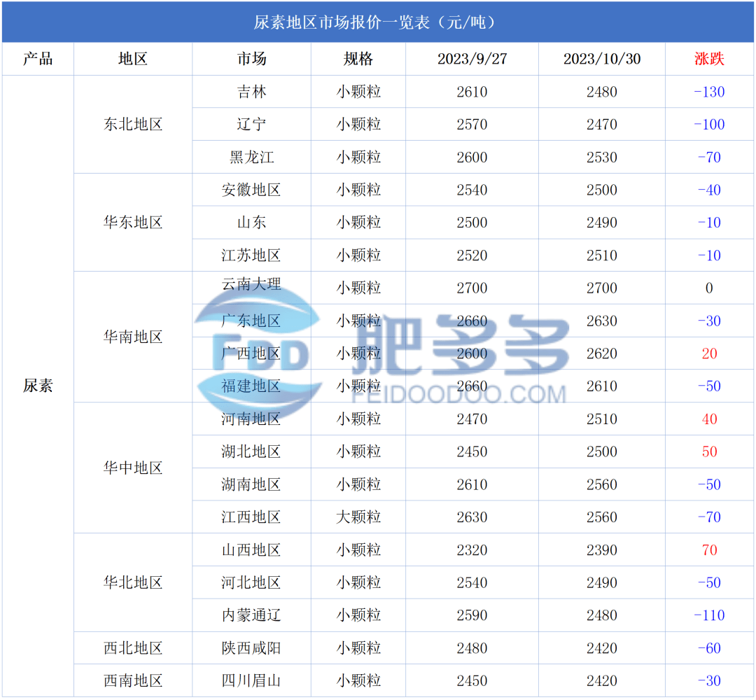Screen dimensions: 756x700
Task: Select the red 40 change for 河南地区
Action: pyautogui.click(x=709, y=419)
